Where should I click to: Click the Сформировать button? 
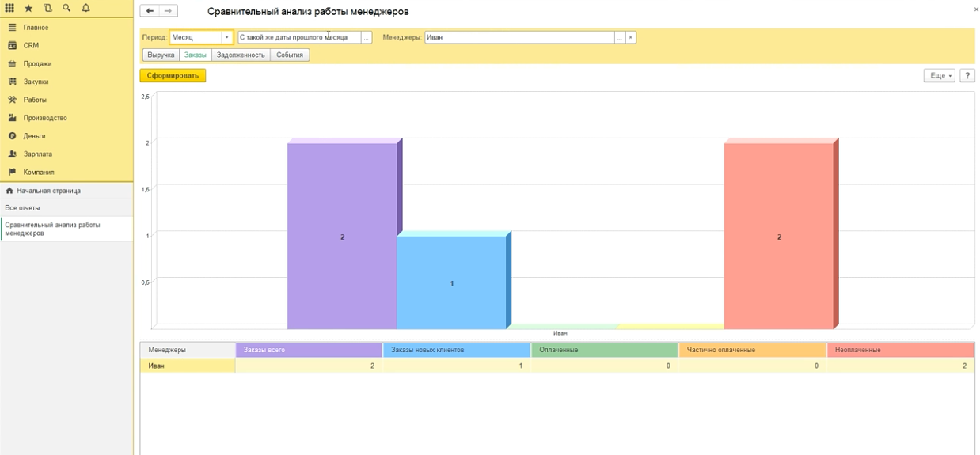[x=173, y=75]
